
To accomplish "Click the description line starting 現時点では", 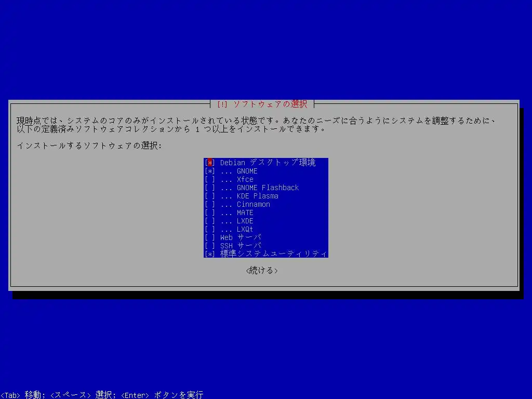I will (256, 121).
